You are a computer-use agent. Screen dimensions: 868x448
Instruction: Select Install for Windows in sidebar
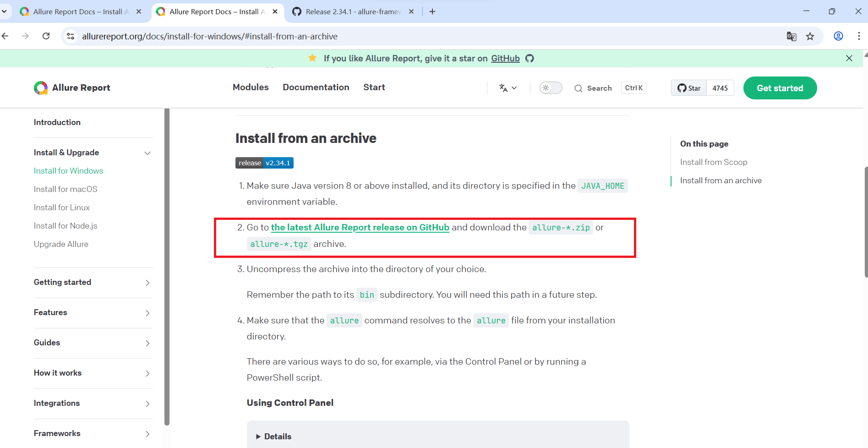[69, 171]
